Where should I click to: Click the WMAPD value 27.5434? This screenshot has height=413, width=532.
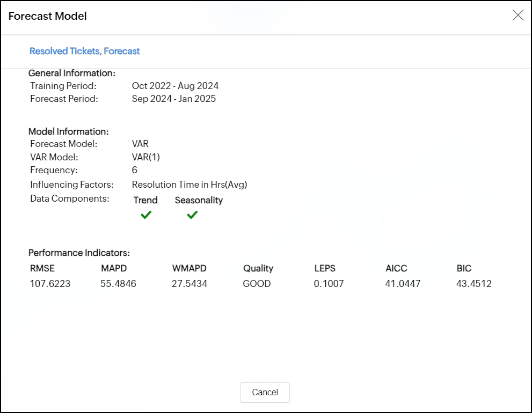pyautogui.click(x=190, y=284)
